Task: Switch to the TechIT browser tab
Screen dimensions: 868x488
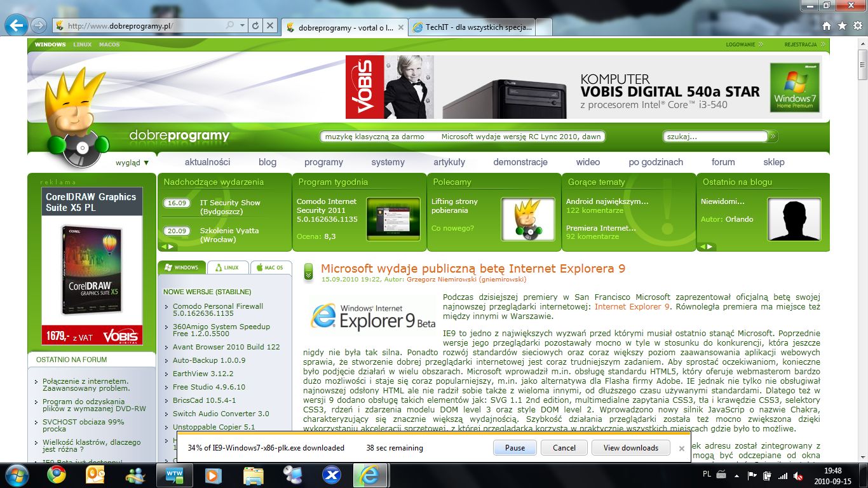Action: pyautogui.click(x=471, y=27)
